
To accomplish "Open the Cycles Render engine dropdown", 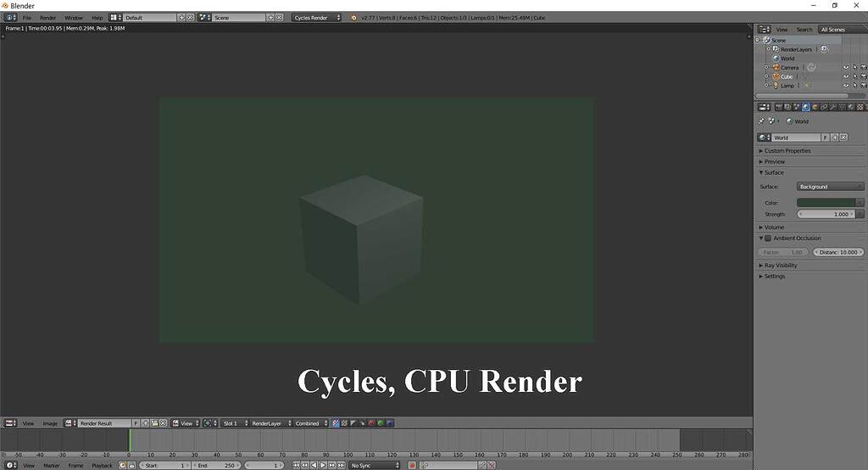I will click(317, 18).
